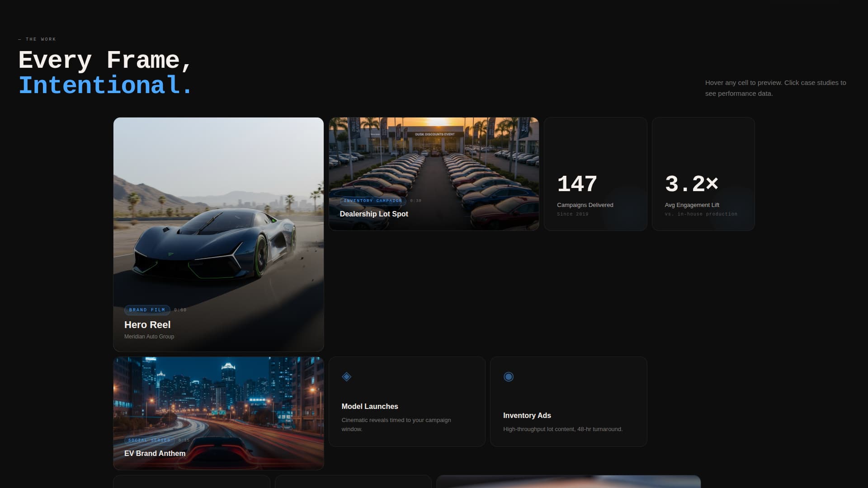This screenshot has width=868, height=488.
Task: Select the BRAND FILM tag badge
Action: coord(147,310)
